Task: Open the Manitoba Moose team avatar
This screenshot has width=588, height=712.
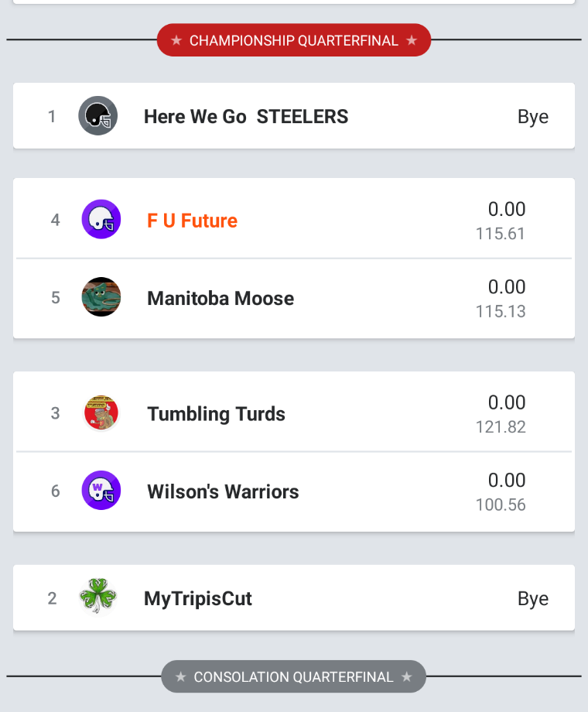Action: point(101,296)
